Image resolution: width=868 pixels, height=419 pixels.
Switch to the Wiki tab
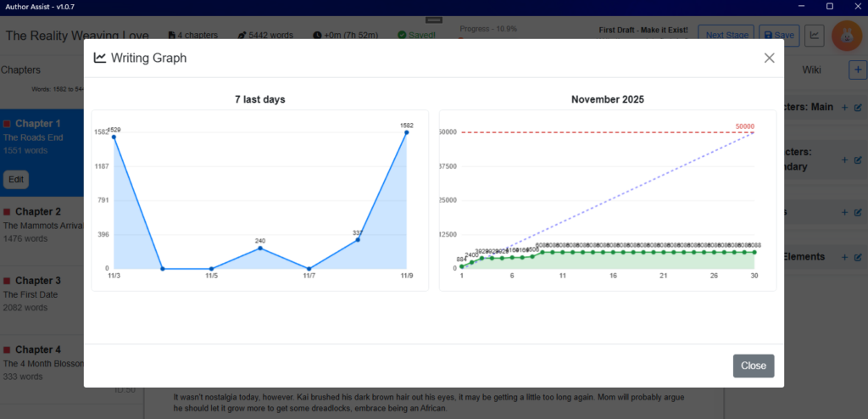pos(811,70)
